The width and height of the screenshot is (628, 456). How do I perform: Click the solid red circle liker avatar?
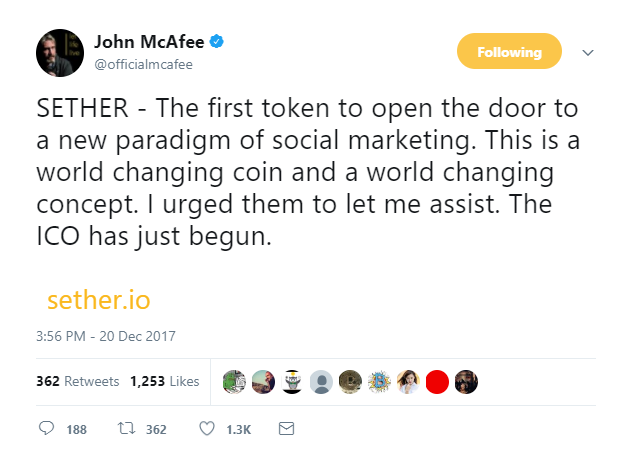[437, 381]
